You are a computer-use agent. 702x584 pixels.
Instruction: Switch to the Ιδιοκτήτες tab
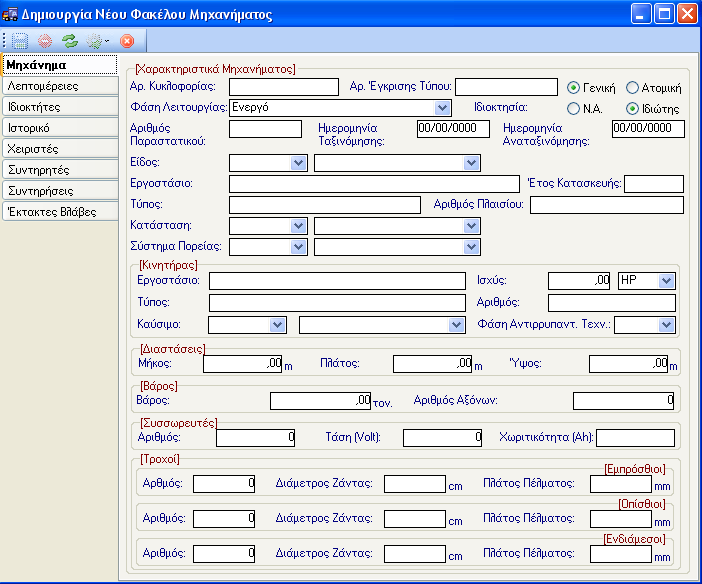coord(60,107)
